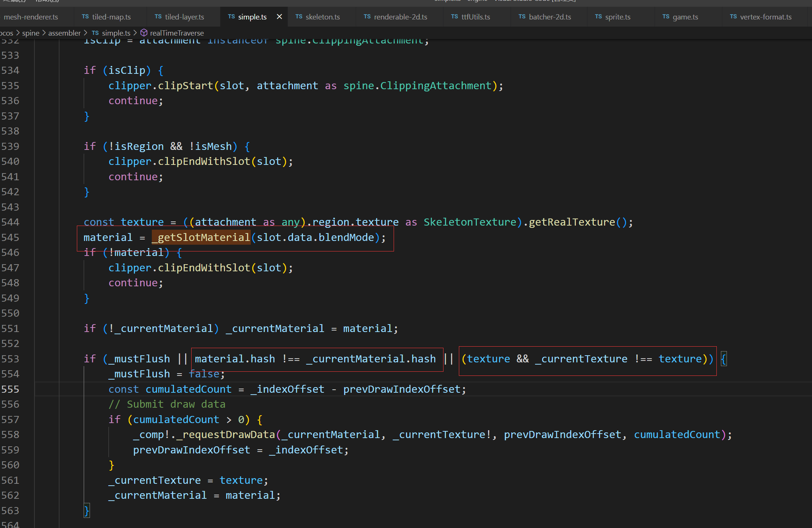Click the TS icon on vertex-format.ts tab

[733, 17]
